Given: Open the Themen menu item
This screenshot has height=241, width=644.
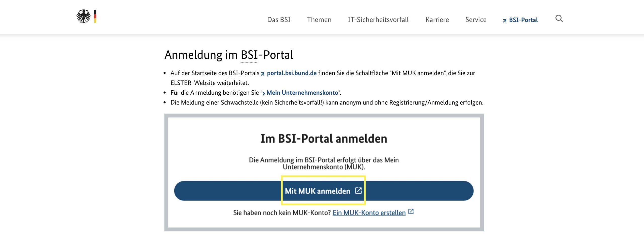Looking at the screenshot, I should (x=319, y=20).
